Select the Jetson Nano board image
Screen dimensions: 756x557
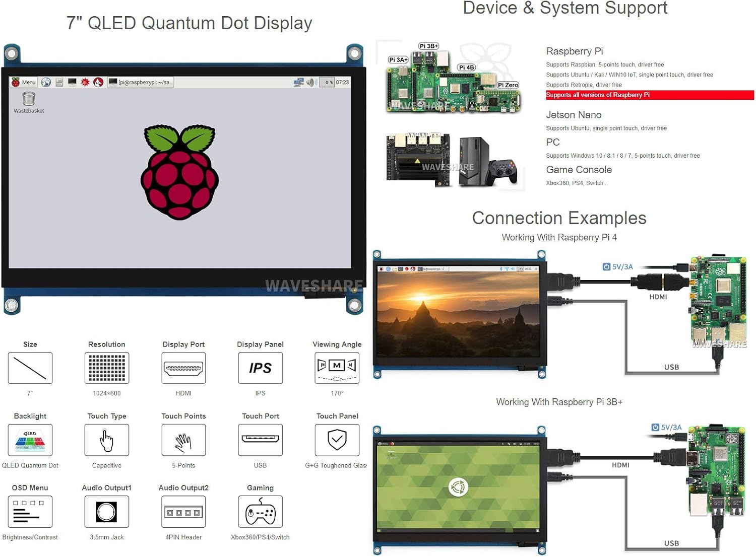coord(418,160)
